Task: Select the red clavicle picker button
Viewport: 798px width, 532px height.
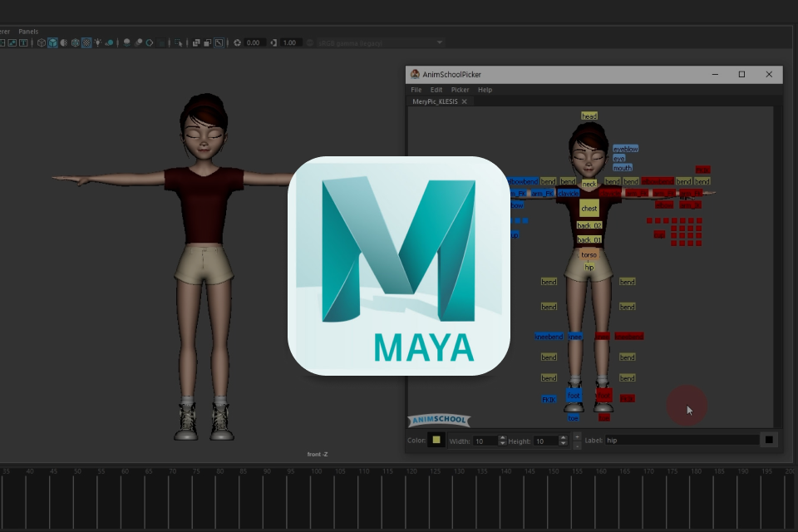Action: point(609,194)
